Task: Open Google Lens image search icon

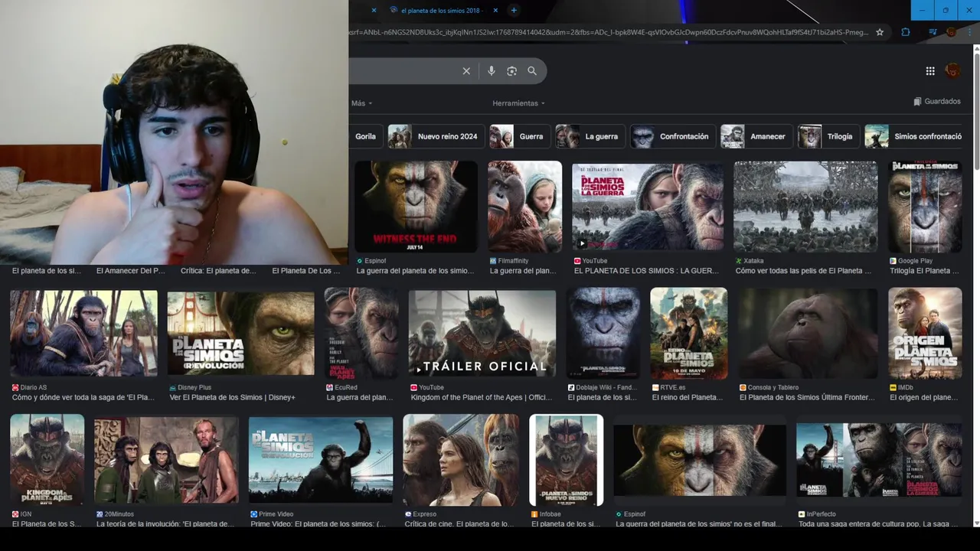Action: pyautogui.click(x=511, y=71)
